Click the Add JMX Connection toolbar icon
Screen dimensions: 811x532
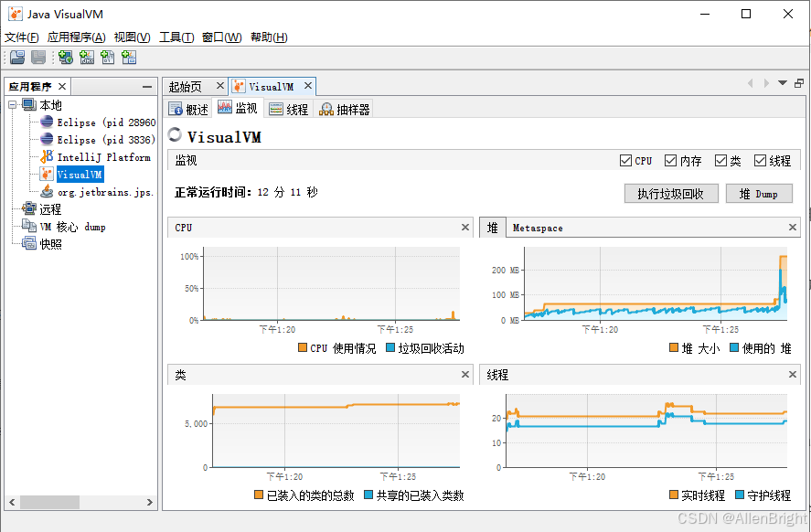(x=87, y=58)
